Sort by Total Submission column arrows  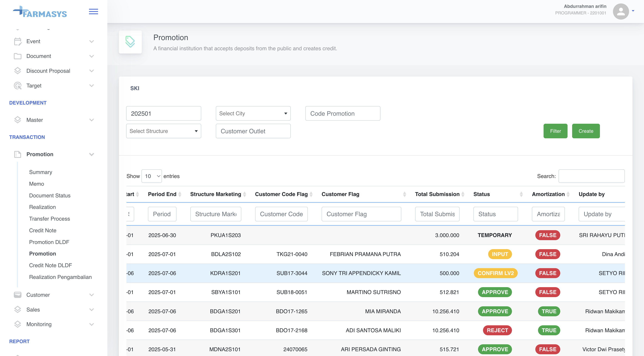(463, 194)
